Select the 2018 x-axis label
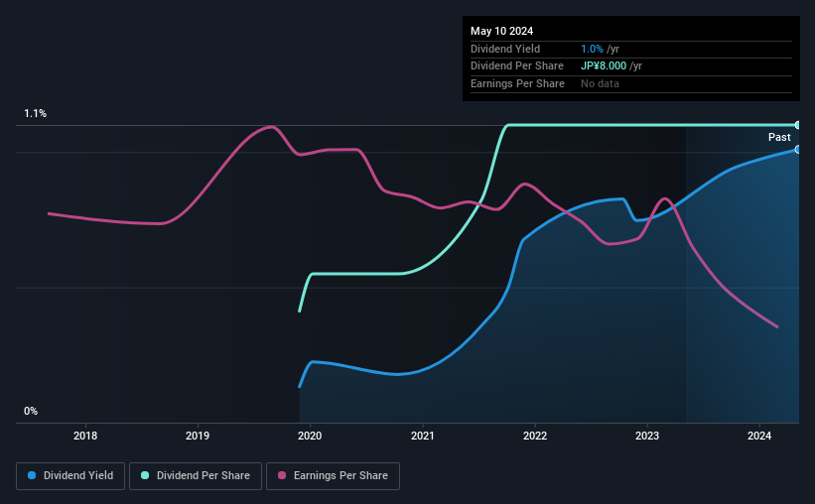 click(x=85, y=436)
